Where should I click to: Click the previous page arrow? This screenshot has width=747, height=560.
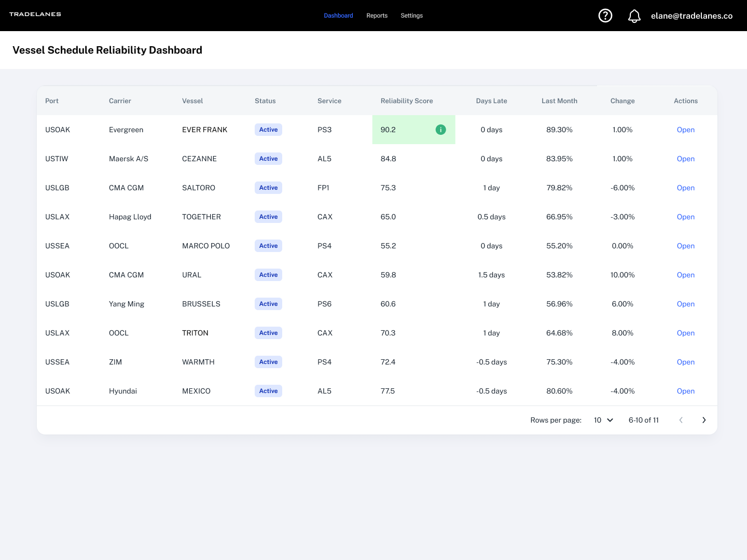pyautogui.click(x=681, y=420)
